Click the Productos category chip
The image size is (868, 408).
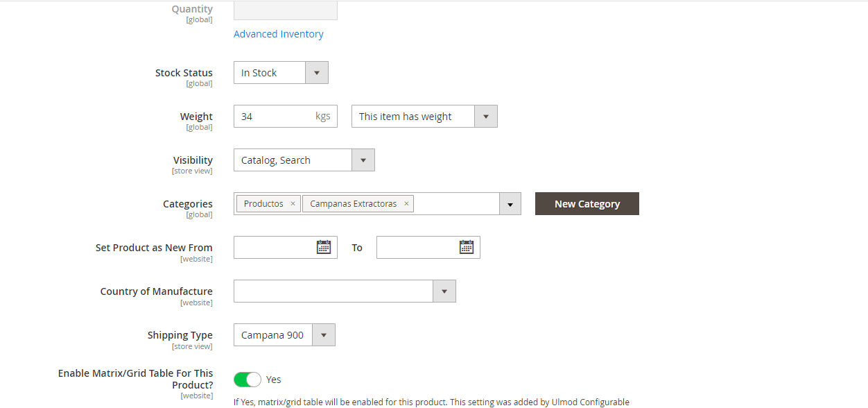coord(263,204)
